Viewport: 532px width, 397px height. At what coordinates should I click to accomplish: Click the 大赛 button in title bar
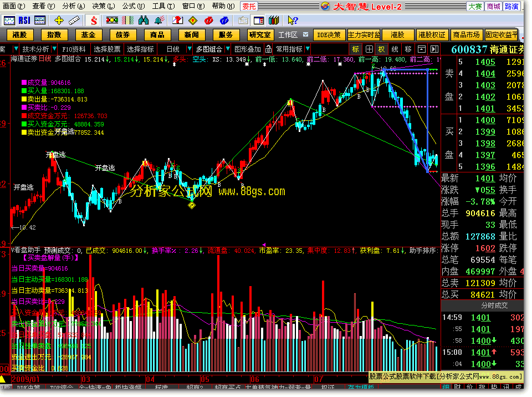[475, 7]
